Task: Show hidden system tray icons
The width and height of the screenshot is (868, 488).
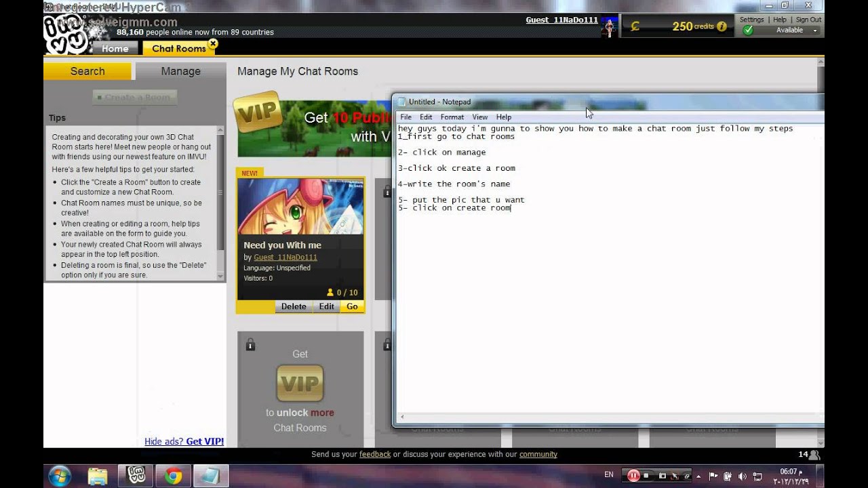Action: tap(698, 476)
